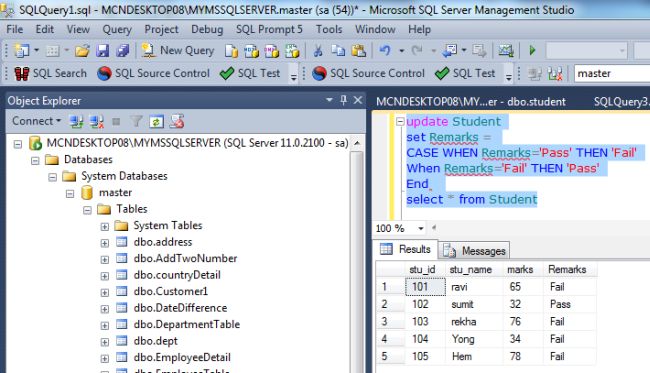The width and height of the screenshot is (650, 373).
Task: Select the dbo.AddTwoNumber table
Action: click(x=185, y=259)
